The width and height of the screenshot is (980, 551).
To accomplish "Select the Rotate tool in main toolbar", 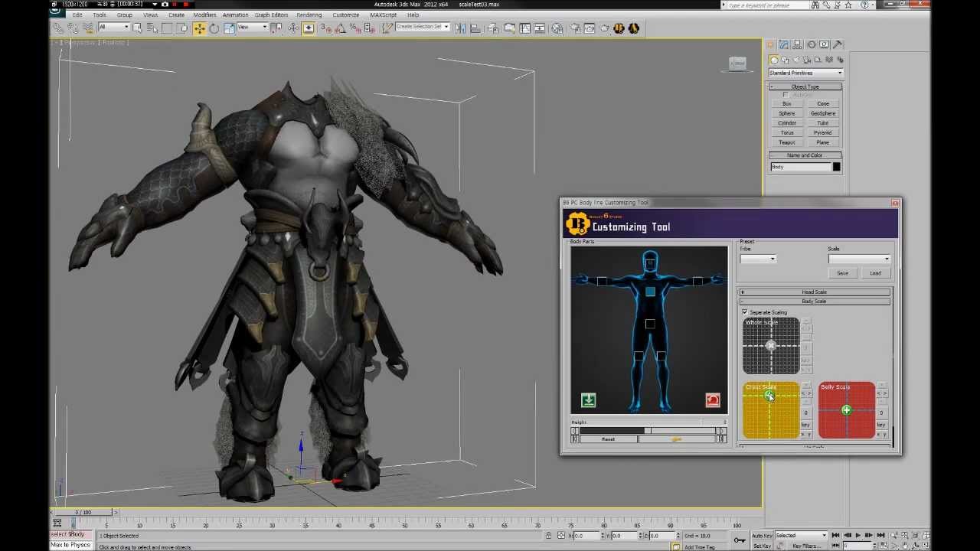I will pyautogui.click(x=214, y=28).
